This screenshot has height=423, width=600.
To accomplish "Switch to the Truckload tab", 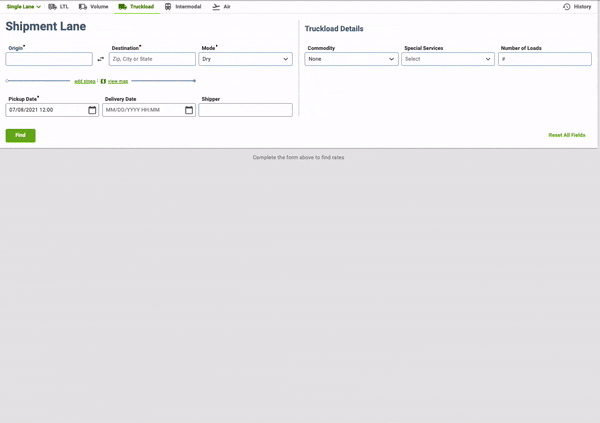I will click(x=135, y=7).
